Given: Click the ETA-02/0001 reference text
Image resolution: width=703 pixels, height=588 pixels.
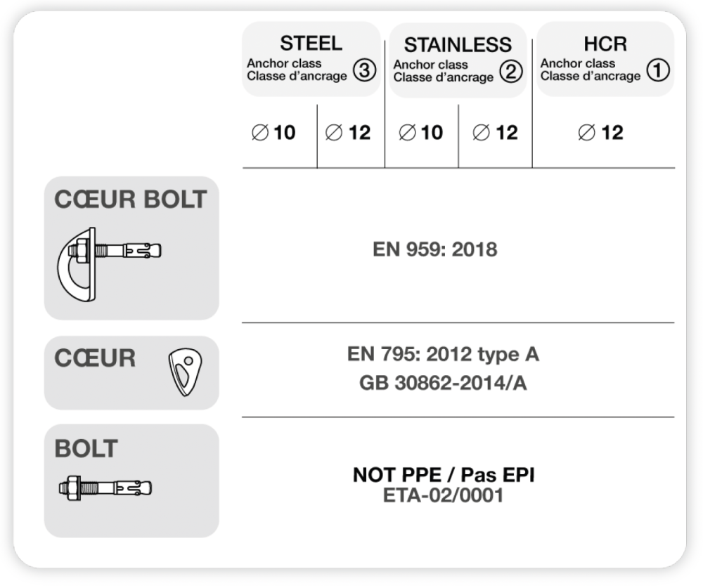Looking at the screenshot, I should (443, 495).
